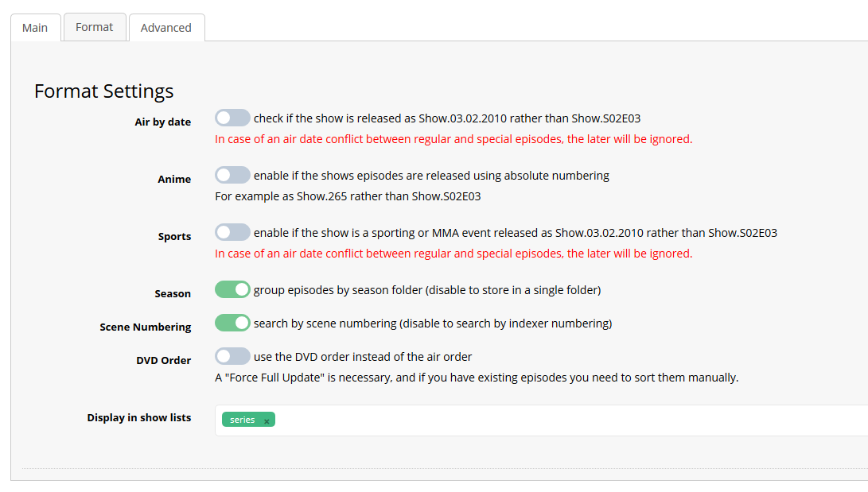Click the Scene Numbering label
868x492 pixels.
146,327
